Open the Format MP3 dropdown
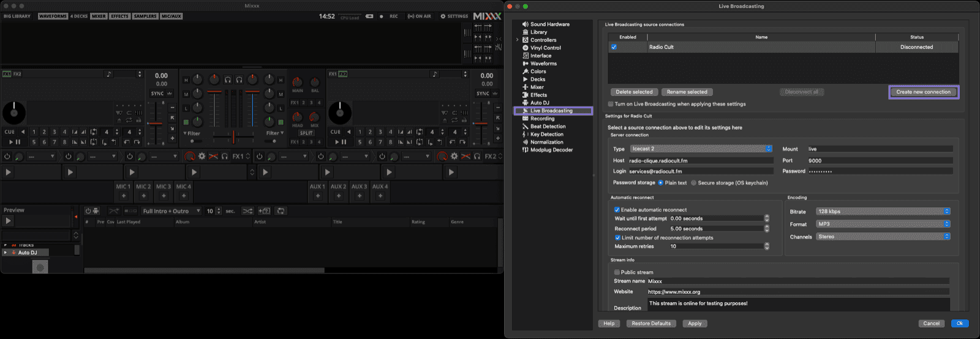Image resolution: width=980 pixels, height=339 pixels. click(883, 224)
